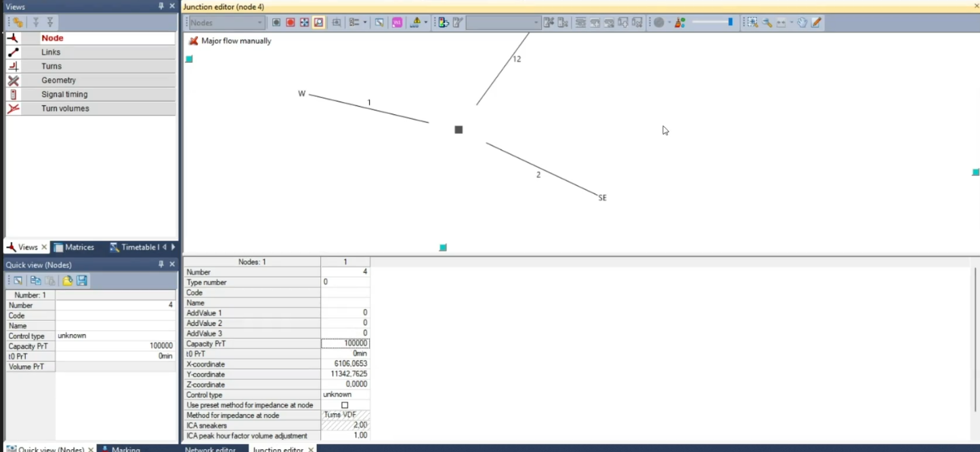Click the red square toolbar icon
980x452 pixels.
290,22
